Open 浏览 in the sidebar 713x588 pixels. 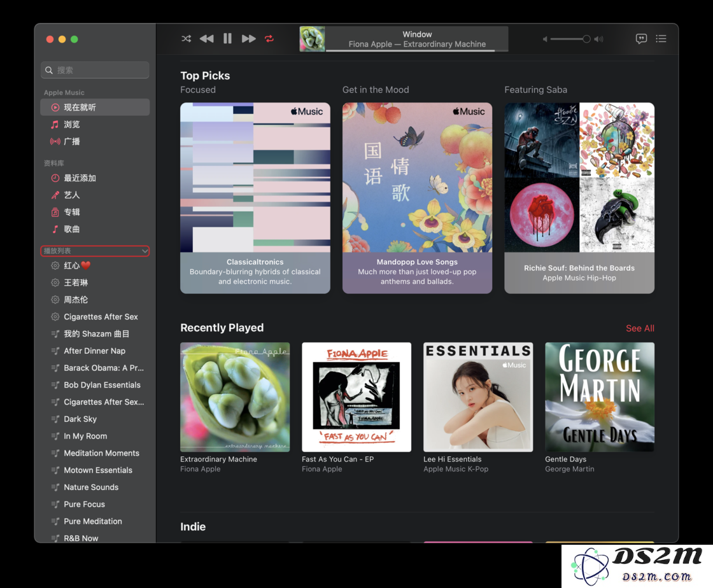point(95,125)
